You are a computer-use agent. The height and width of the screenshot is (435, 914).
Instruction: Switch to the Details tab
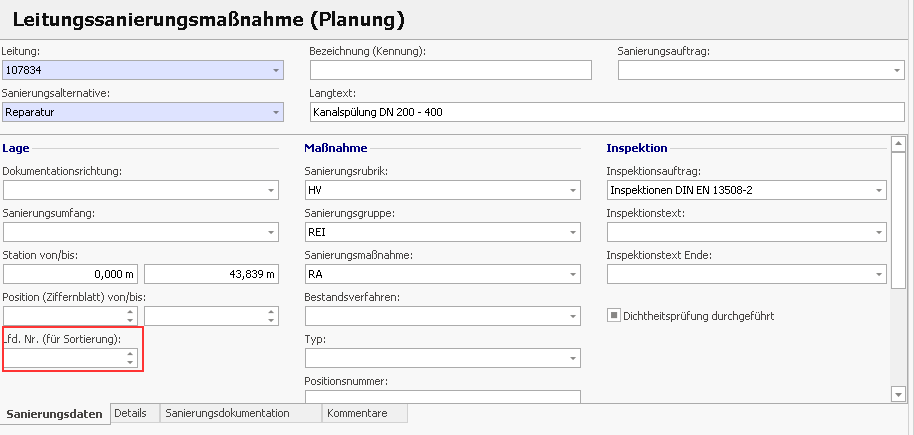[x=130, y=413]
